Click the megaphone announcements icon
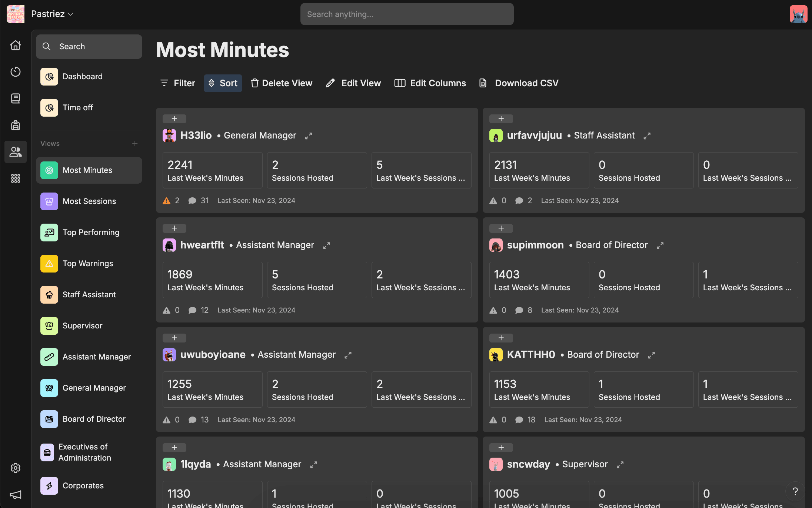Viewport: 812px width, 508px height. click(x=15, y=495)
